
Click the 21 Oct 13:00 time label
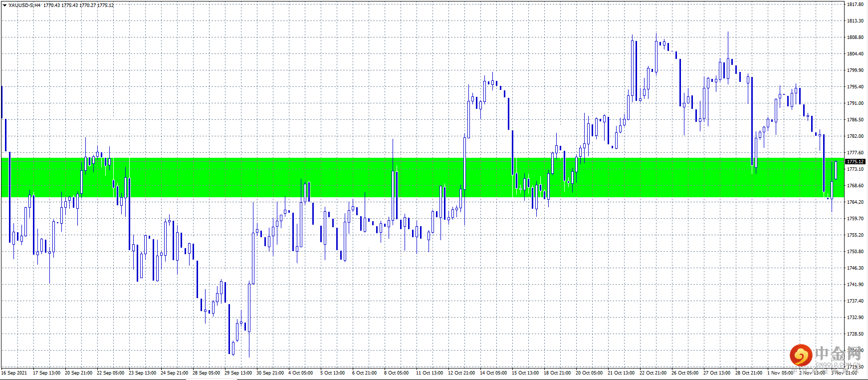621,373
